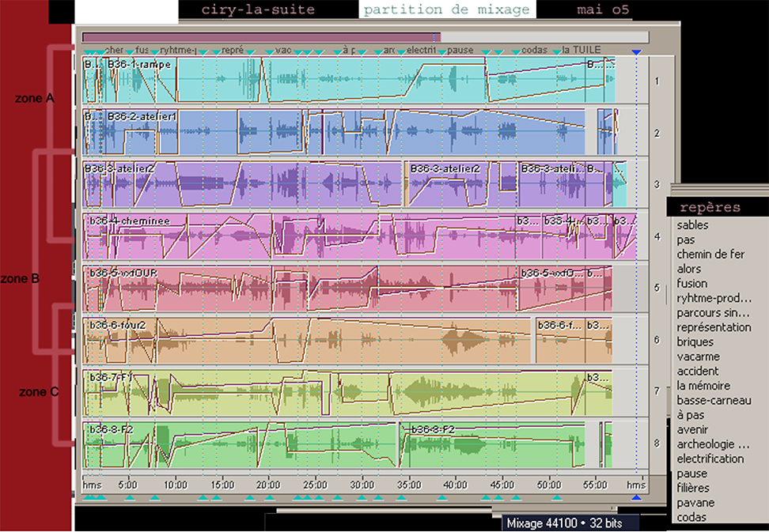Jump to the "la TUILE" marker in marker bar
Screen dimensions: 769x532
[581, 50]
